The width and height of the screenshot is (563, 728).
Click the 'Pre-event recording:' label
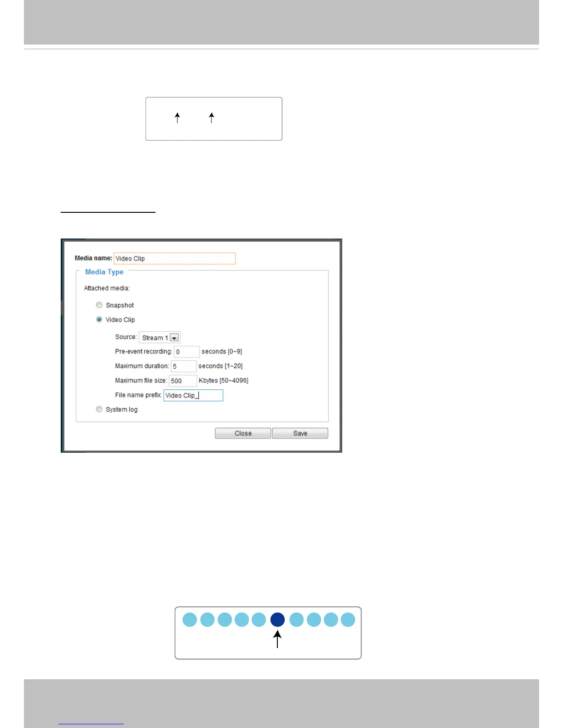click(x=144, y=352)
